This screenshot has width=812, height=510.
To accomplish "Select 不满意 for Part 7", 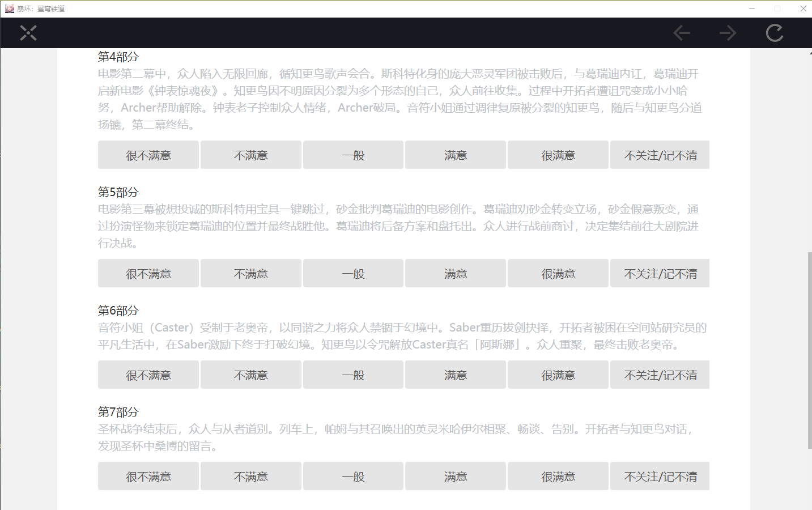I will pyautogui.click(x=251, y=477).
